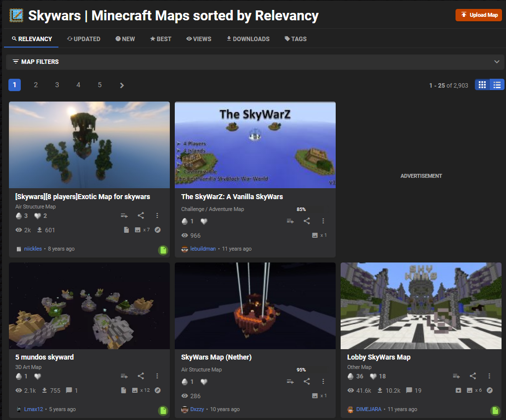Open the Tags tab

[x=296, y=39]
